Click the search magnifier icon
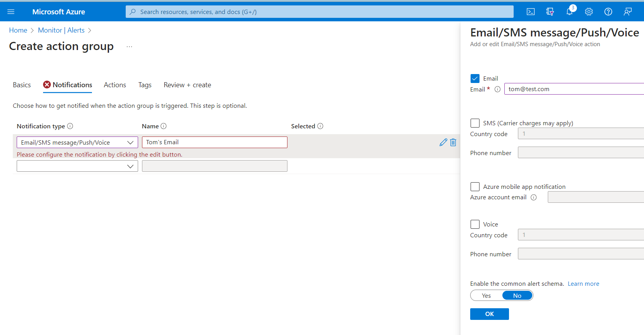 (x=133, y=12)
